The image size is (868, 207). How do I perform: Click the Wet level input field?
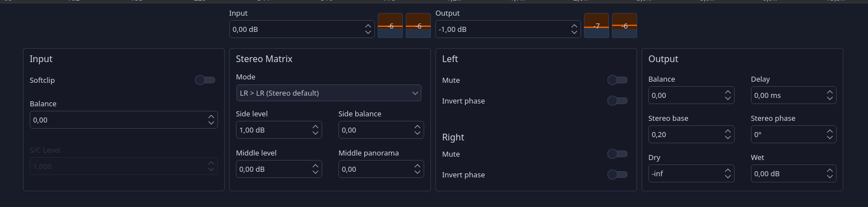click(793, 173)
